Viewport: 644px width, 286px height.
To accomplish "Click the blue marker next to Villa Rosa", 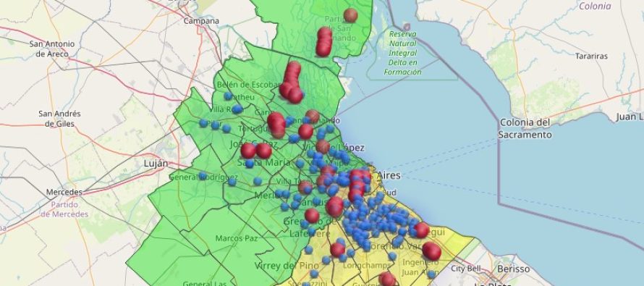I will (x=237, y=109).
